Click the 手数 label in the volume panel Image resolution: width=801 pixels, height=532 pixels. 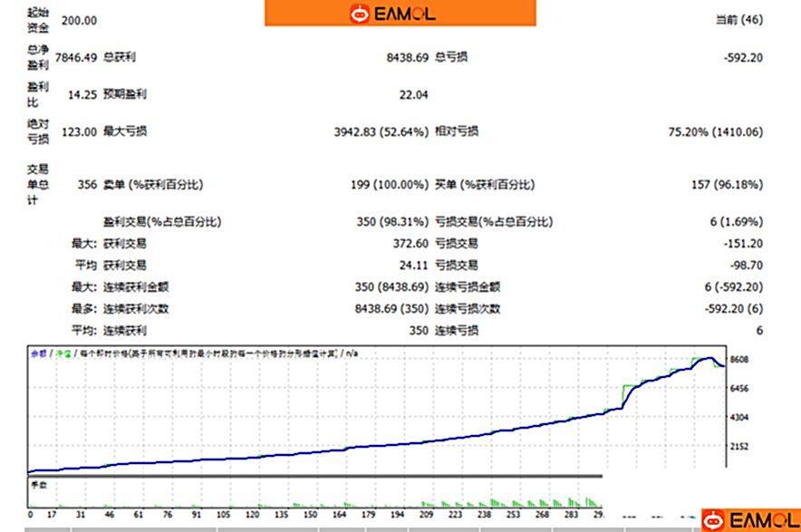coord(38,485)
